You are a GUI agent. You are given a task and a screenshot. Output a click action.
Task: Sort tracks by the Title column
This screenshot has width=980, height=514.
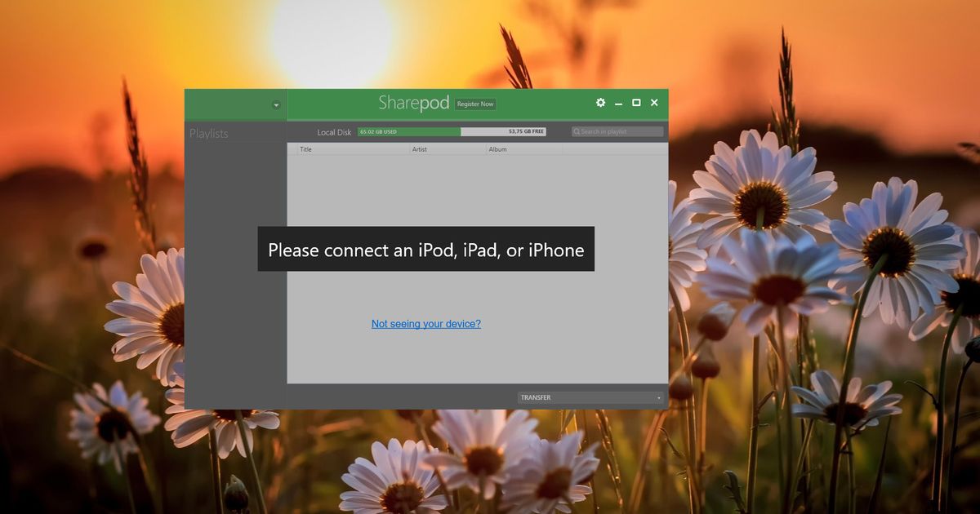pyautogui.click(x=307, y=148)
